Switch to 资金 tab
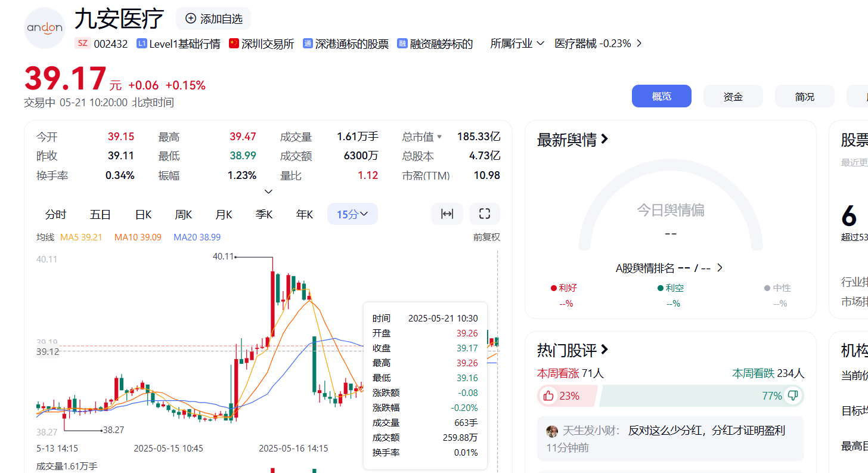This screenshot has height=473, width=868. [733, 96]
